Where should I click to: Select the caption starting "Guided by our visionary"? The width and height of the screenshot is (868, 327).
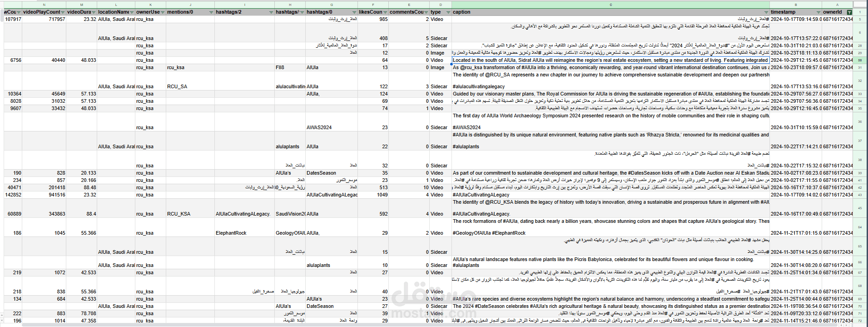[x=610, y=94]
